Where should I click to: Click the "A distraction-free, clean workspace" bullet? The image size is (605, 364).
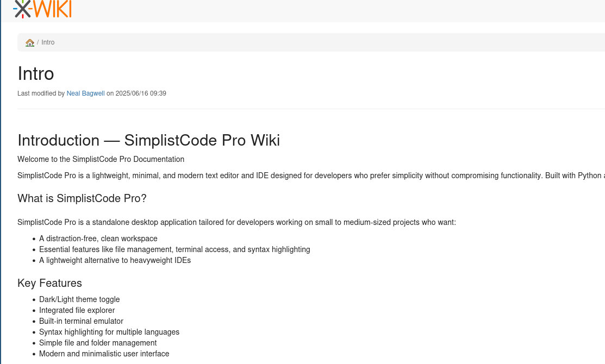[98, 239]
